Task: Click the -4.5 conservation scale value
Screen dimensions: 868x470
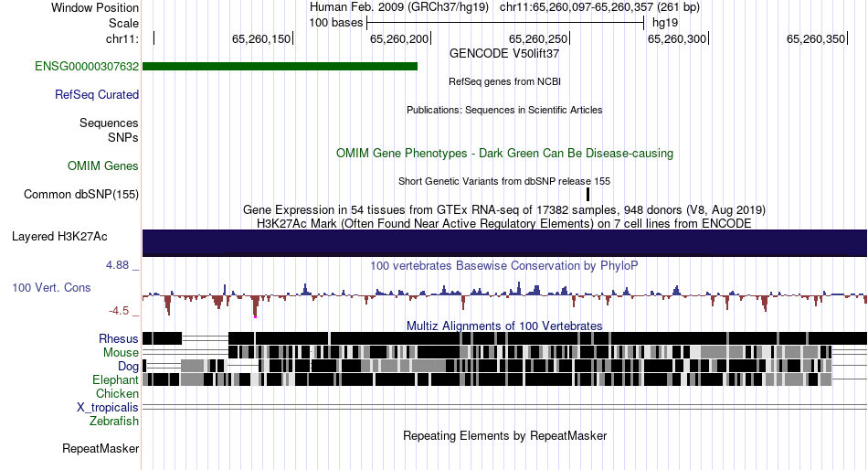Action: coord(119,311)
